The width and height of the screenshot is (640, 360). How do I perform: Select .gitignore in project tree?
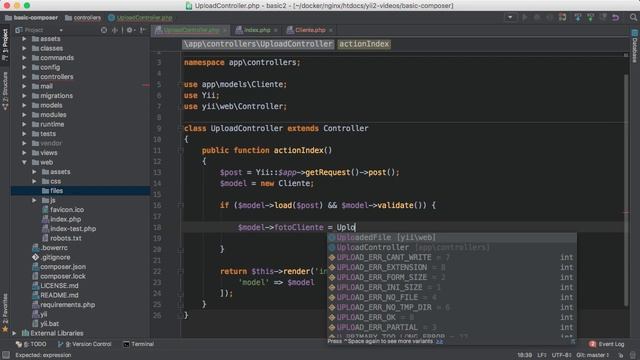click(51, 257)
